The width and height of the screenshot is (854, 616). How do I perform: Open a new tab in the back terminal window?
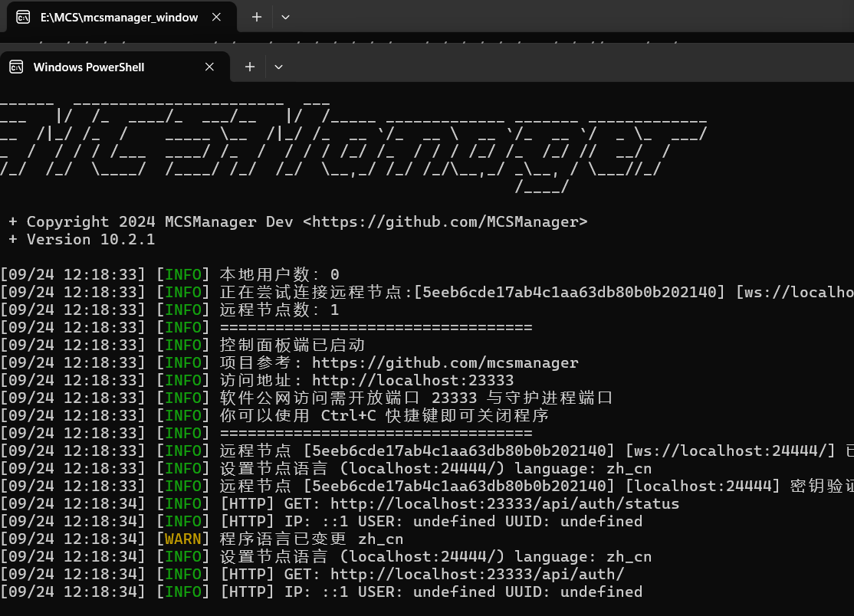257,18
